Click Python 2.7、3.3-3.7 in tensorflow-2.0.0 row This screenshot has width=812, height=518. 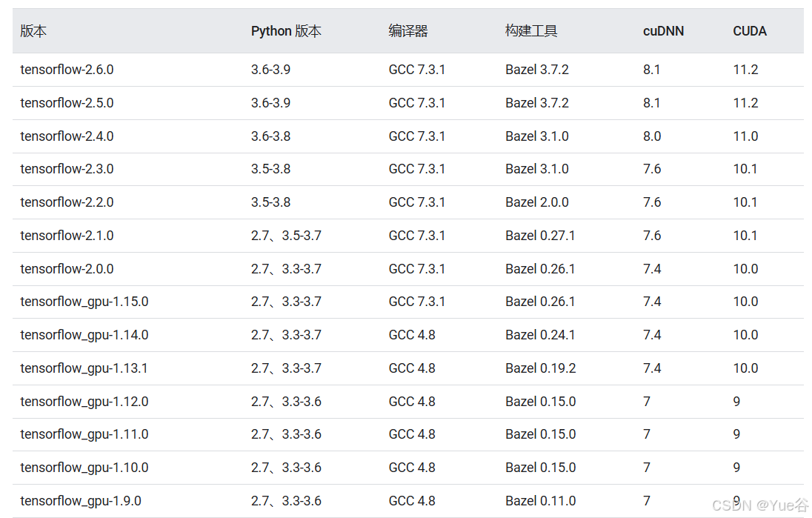(x=287, y=269)
